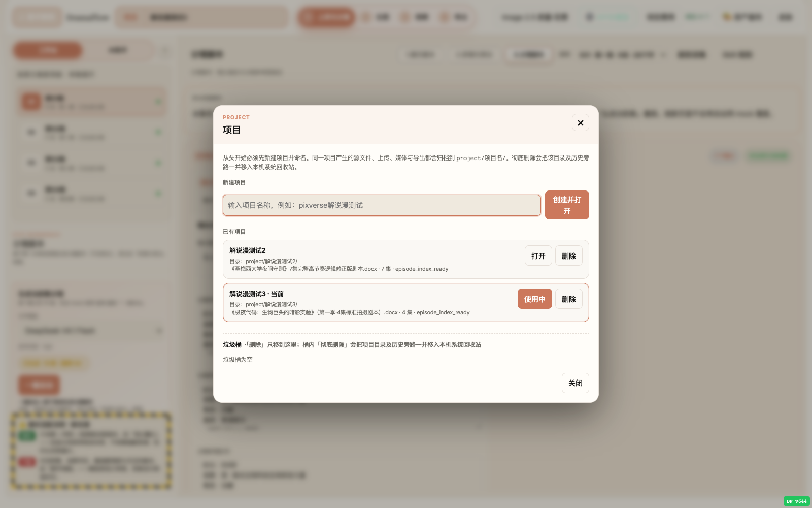Select the 解说漫测试3 · 当前 project title
The image size is (812, 508).
point(256,294)
